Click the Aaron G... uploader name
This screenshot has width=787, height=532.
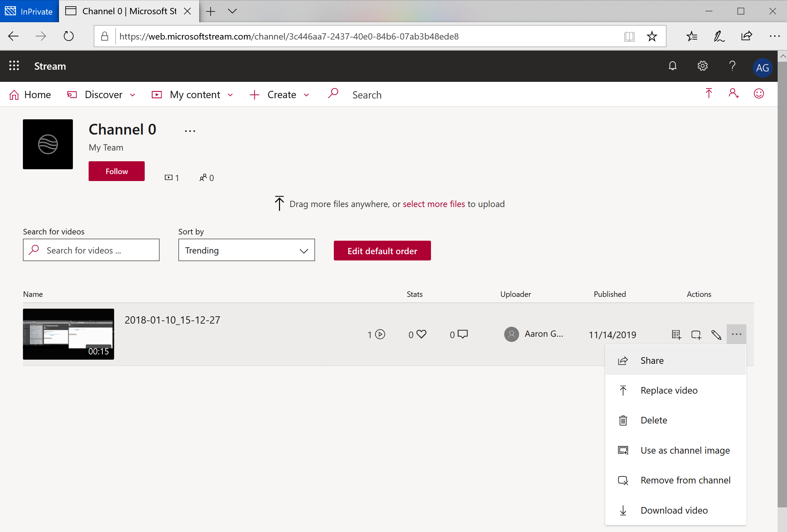544,334
